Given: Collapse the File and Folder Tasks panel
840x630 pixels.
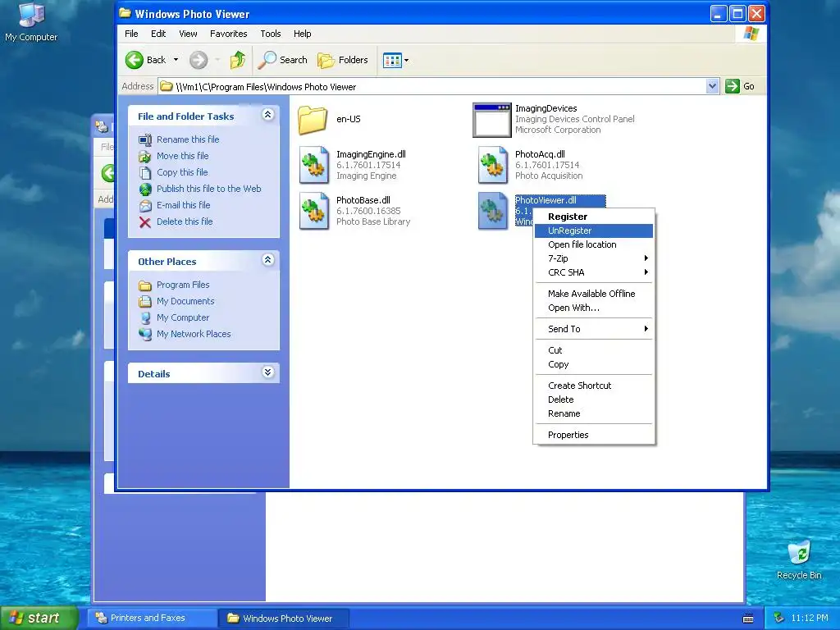Looking at the screenshot, I should pyautogui.click(x=268, y=115).
